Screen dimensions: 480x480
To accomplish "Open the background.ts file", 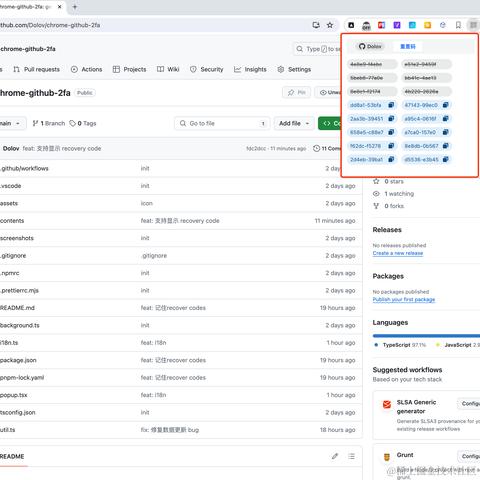I will coord(20,325).
